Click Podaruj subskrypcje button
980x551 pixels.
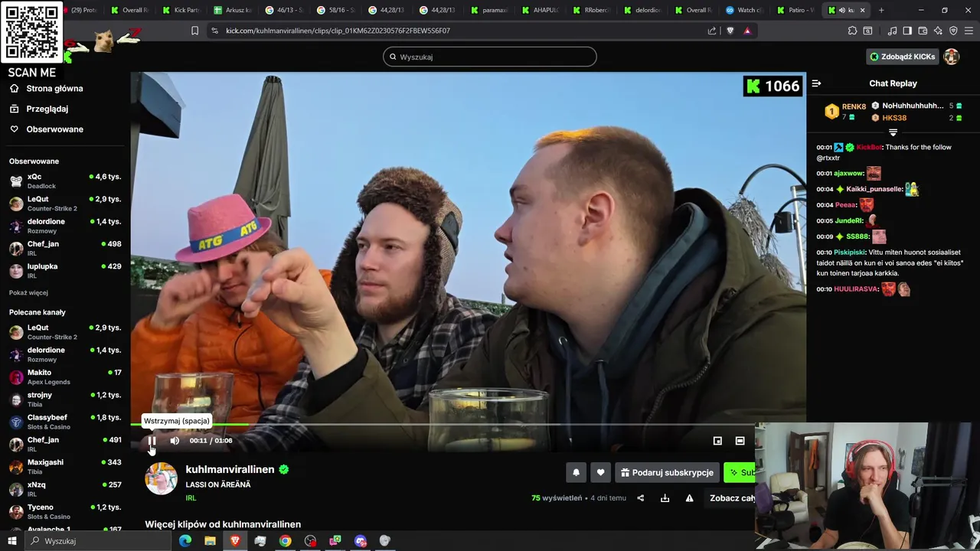(x=667, y=473)
